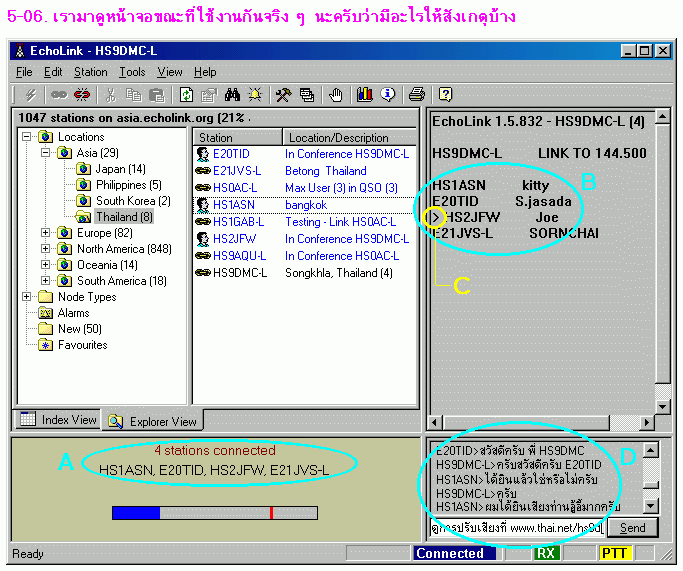Open the Help menu
The width and height of the screenshot is (683, 571).
click(205, 72)
